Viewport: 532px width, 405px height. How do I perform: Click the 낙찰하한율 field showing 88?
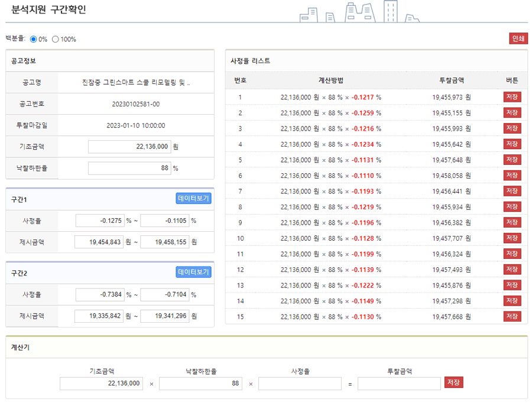pos(129,169)
